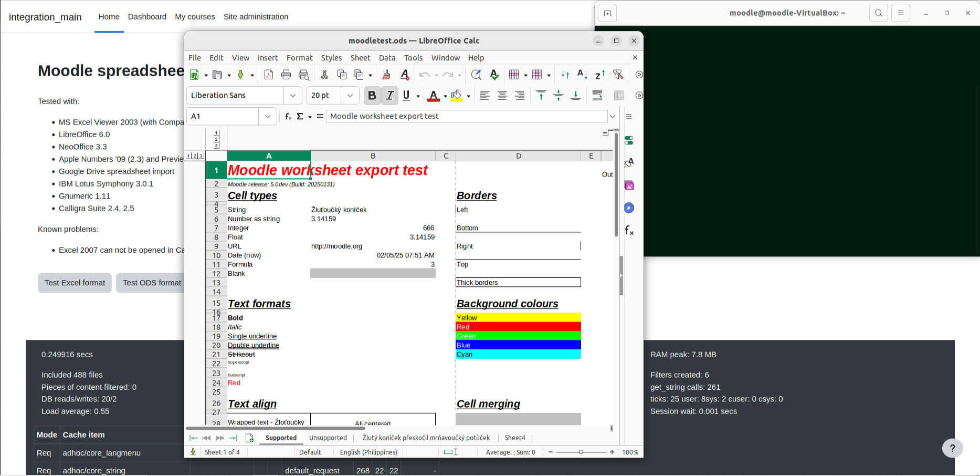
Task: Click the Sort ascending/descending icon
Action: tap(565, 75)
